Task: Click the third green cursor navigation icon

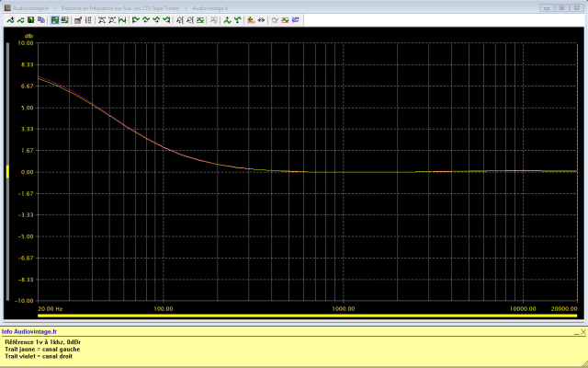Action: coord(156,20)
